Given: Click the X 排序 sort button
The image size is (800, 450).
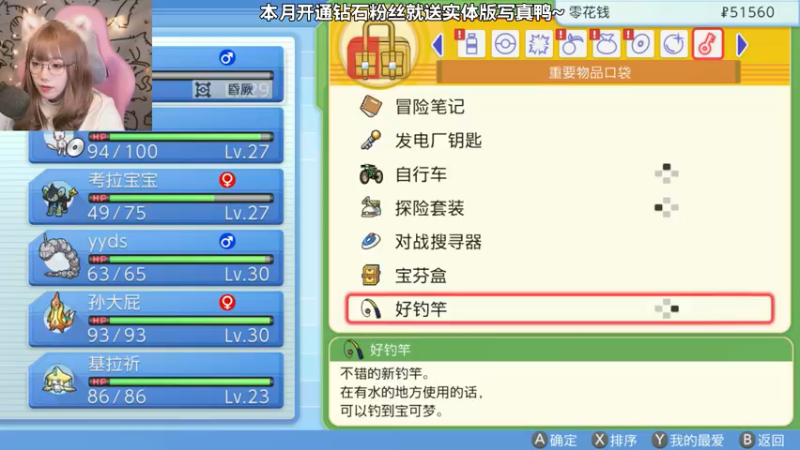Looking at the screenshot, I should tap(615, 440).
